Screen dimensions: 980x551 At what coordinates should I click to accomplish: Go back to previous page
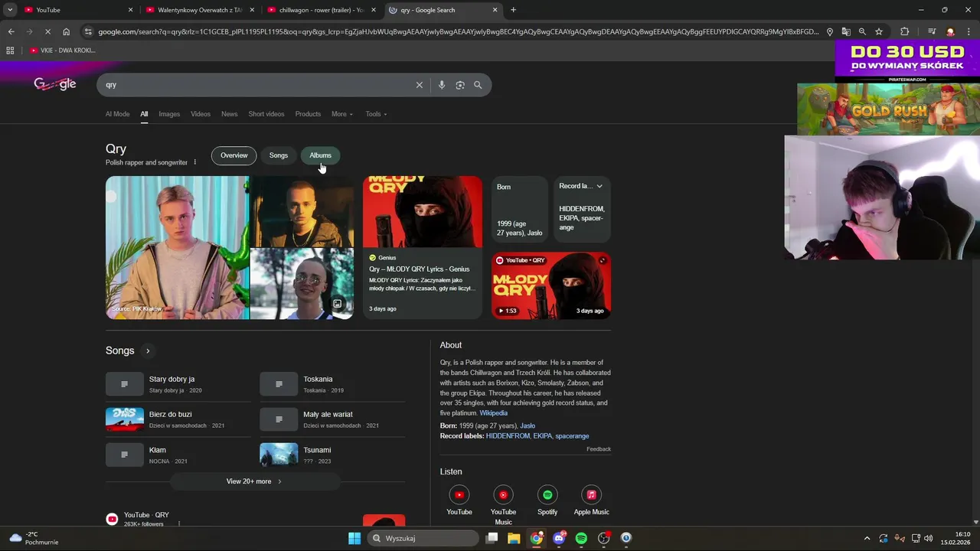point(11,31)
